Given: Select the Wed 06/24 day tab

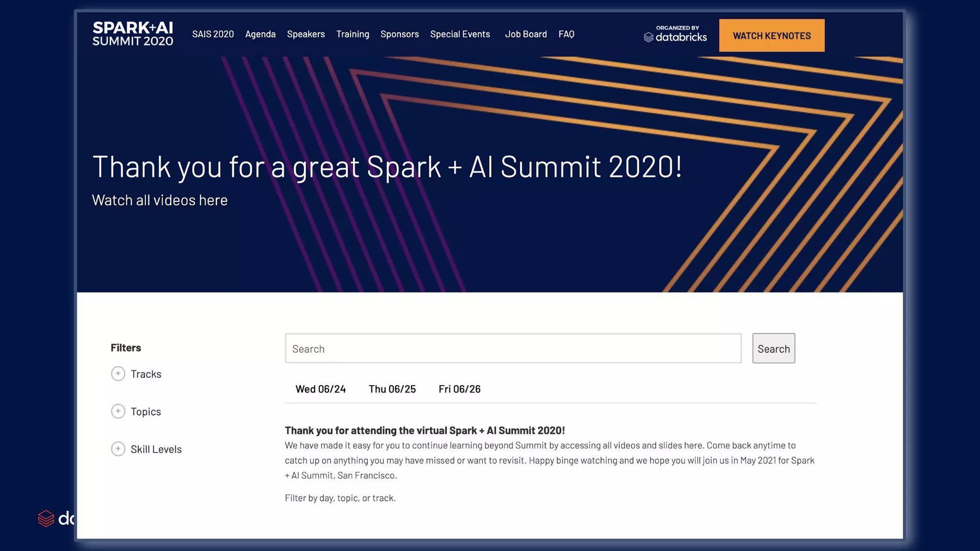Looking at the screenshot, I should point(321,389).
